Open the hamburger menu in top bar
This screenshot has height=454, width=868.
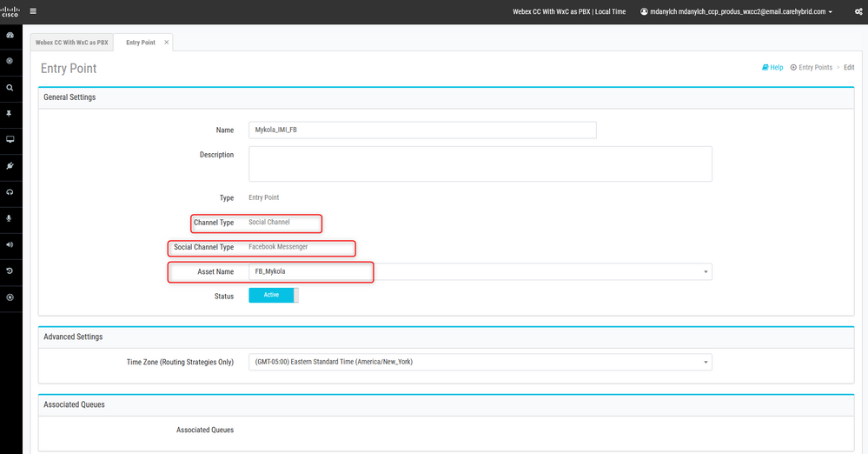pyautogui.click(x=33, y=11)
